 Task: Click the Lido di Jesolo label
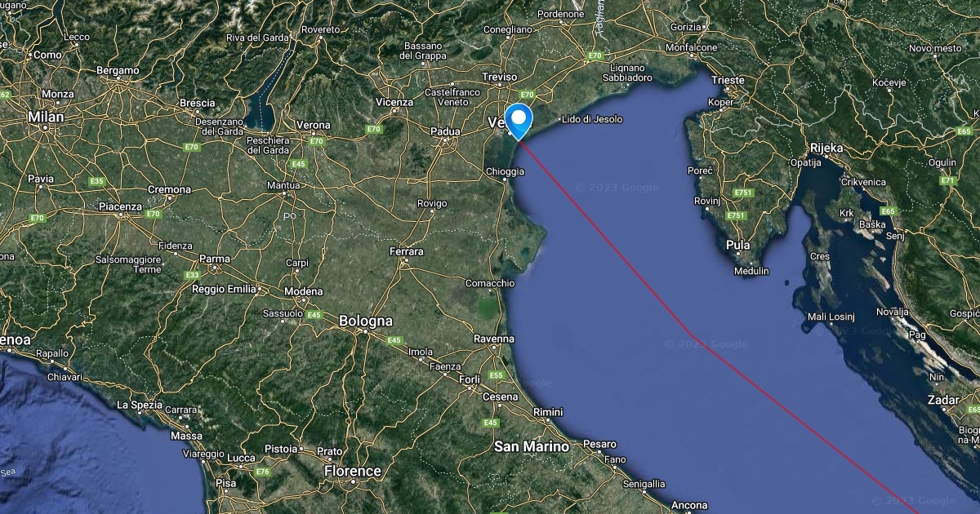pyautogui.click(x=591, y=119)
